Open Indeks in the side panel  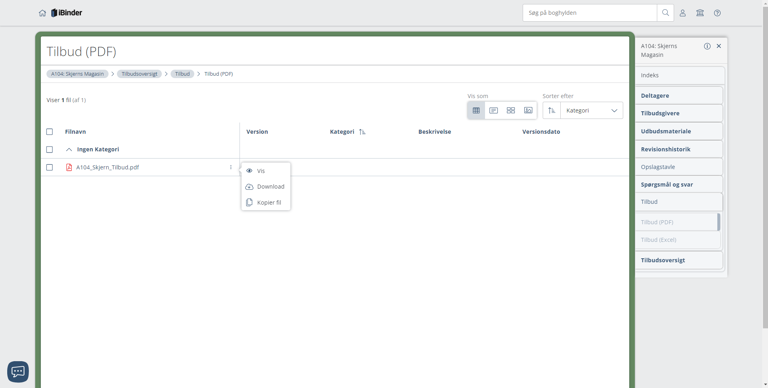coord(679,75)
